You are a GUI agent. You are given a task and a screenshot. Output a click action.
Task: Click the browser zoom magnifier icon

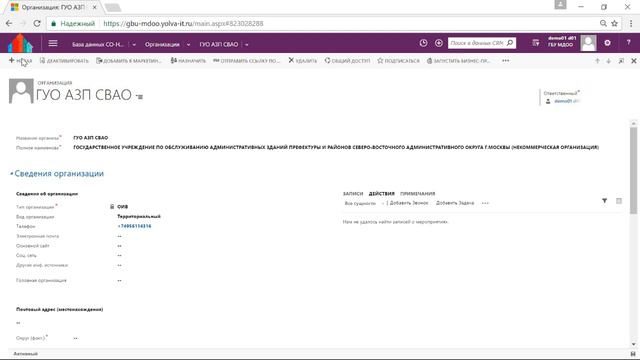pyautogui.click(x=603, y=24)
